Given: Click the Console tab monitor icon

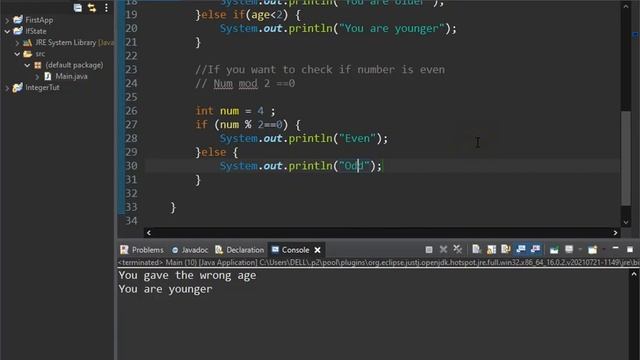Looking at the screenshot, I should point(276,249).
